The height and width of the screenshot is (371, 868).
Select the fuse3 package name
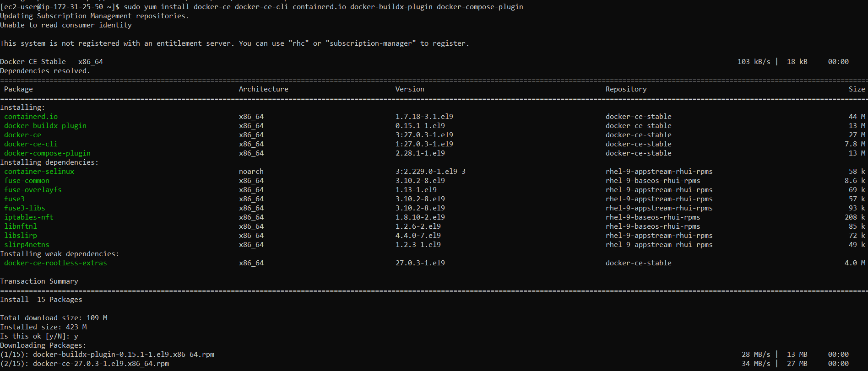click(14, 199)
